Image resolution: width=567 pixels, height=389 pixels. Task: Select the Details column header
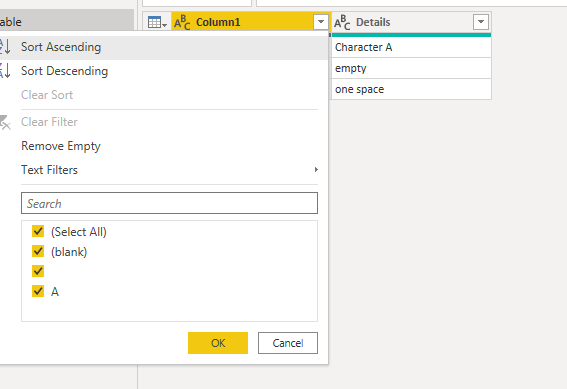tap(411, 22)
